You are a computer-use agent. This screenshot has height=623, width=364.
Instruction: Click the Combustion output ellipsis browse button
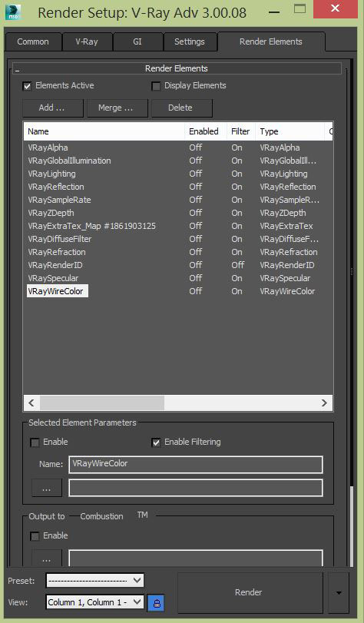click(x=47, y=558)
